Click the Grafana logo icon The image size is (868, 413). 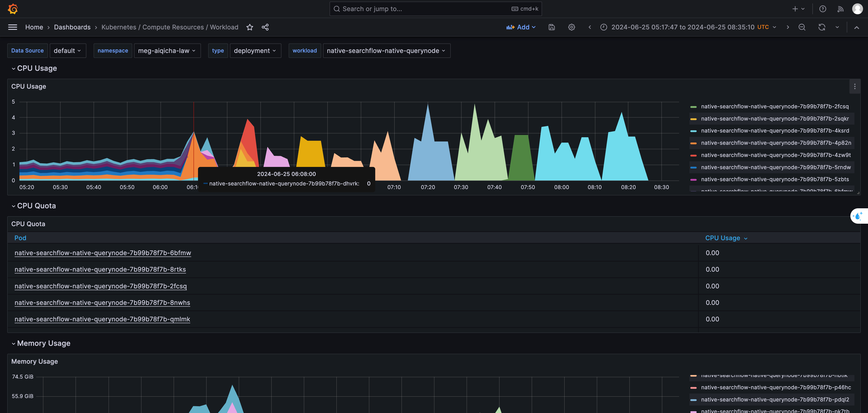tap(13, 9)
